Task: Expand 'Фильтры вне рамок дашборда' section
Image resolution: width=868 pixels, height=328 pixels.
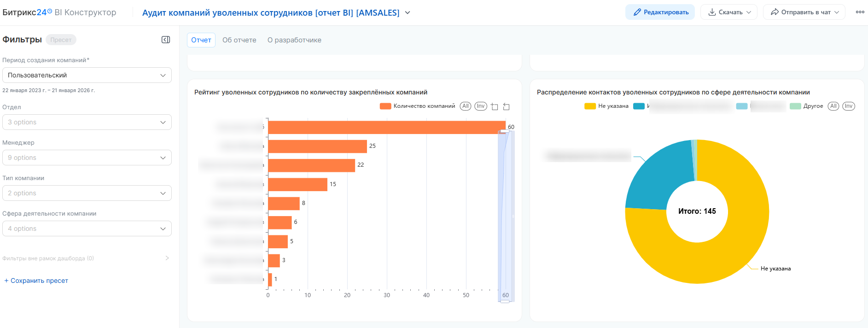Action: tap(87, 258)
